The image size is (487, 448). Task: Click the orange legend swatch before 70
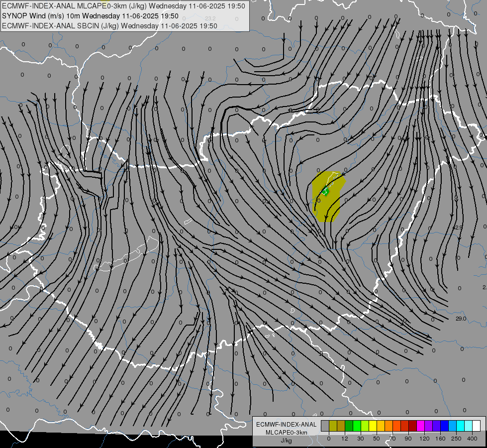[389, 426]
